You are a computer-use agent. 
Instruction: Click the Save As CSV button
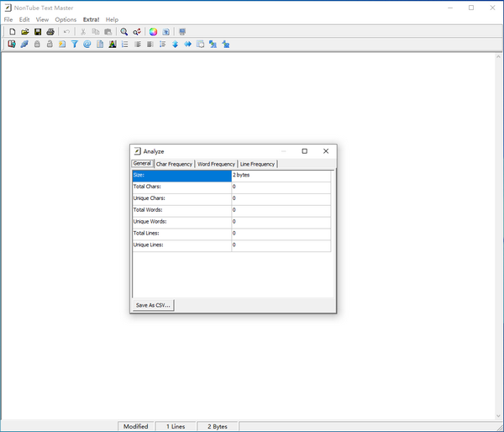(153, 305)
